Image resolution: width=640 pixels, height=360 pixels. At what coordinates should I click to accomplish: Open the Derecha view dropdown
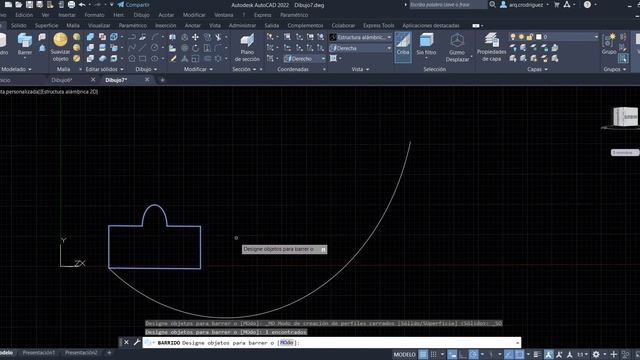click(360, 48)
